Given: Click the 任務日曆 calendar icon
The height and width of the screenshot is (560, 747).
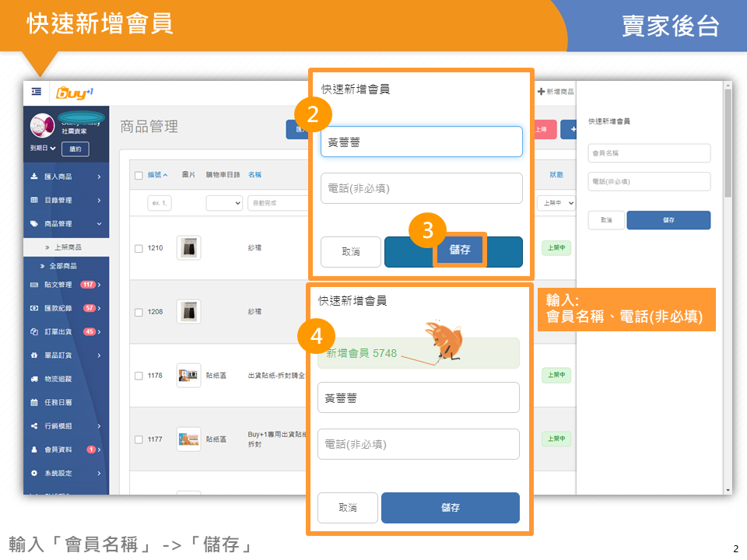Looking at the screenshot, I should [x=34, y=402].
